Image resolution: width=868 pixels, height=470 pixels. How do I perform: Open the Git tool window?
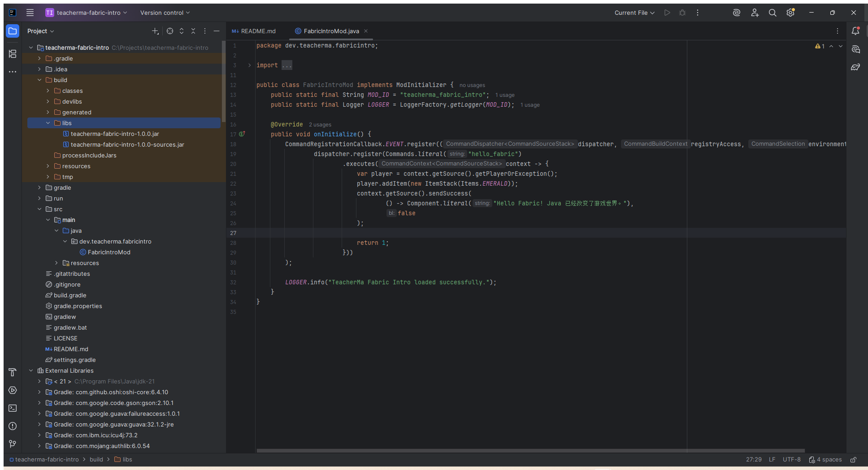13,444
